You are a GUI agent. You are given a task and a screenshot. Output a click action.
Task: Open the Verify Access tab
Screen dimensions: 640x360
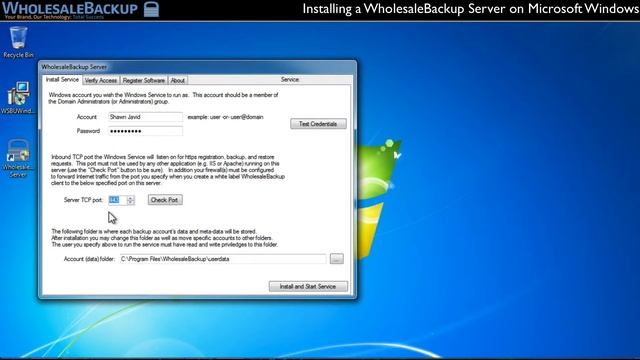[101, 80]
